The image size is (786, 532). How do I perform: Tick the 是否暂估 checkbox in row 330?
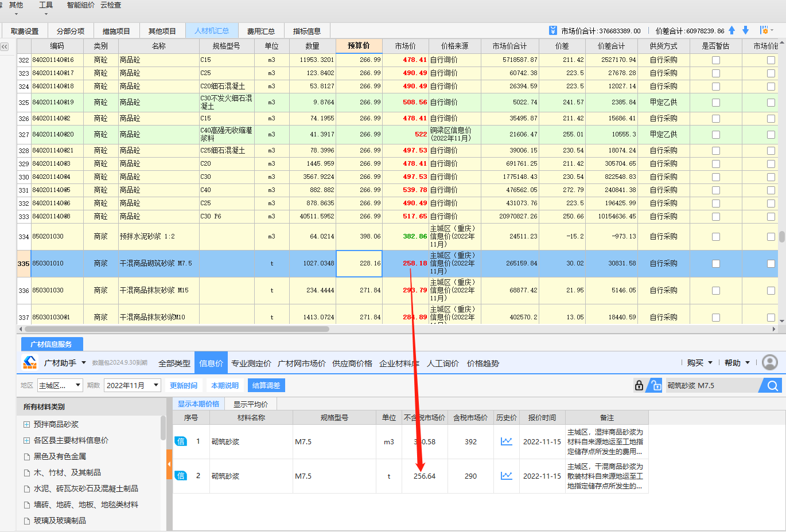(x=715, y=177)
